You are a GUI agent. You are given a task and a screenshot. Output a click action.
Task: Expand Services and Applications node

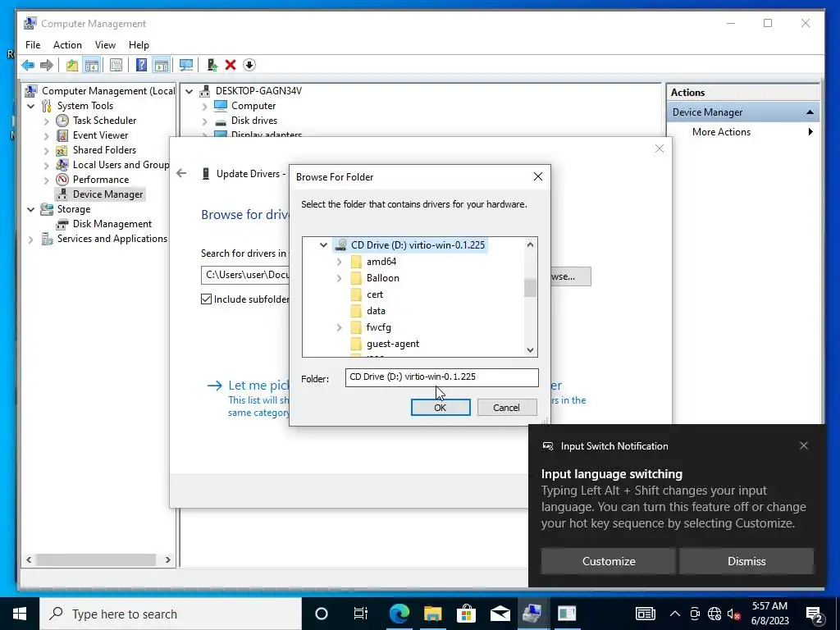31,240
